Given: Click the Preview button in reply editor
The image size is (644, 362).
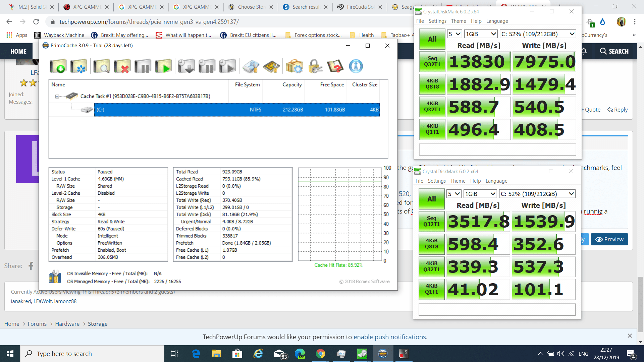Looking at the screenshot, I should click(609, 239).
